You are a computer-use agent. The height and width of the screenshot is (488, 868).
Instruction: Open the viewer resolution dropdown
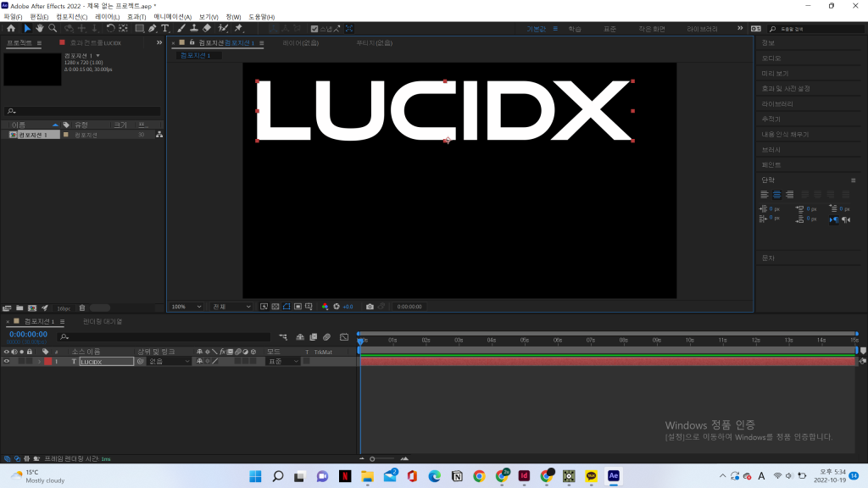click(231, 307)
